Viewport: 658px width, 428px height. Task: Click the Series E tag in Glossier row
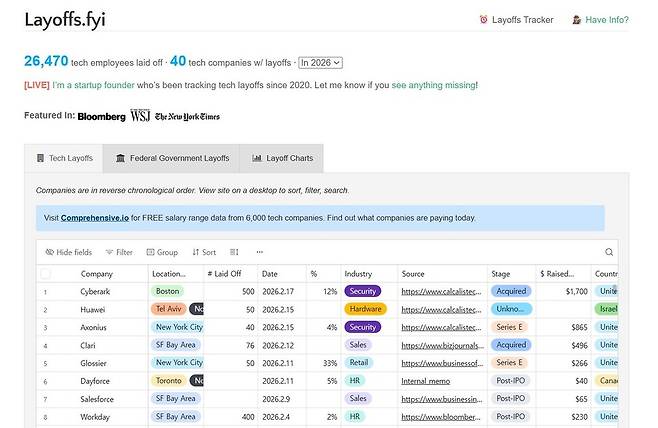(x=509, y=363)
